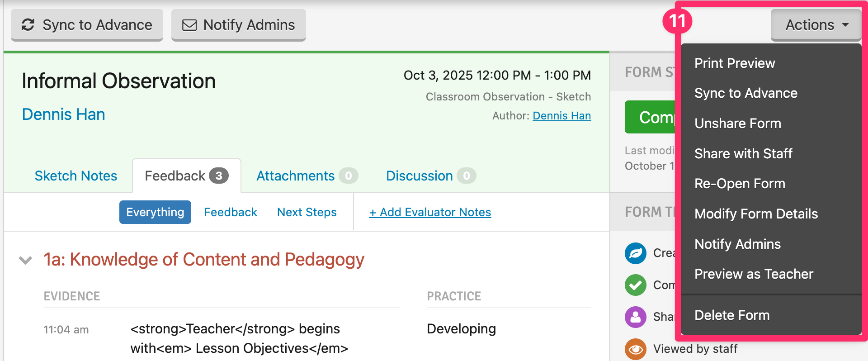Open the Sketch Notes tab
The image size is (868, 361).
(76, 176)
